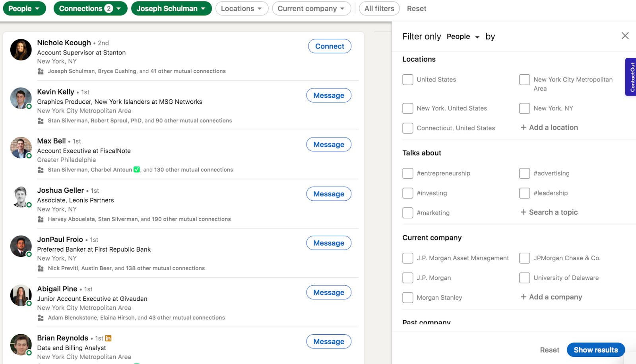Image resolution: width=636 pixels, height=364 pixels.
Task: Click the mutual connections icon below Kevin Kelly
Action: coord(40,120)
